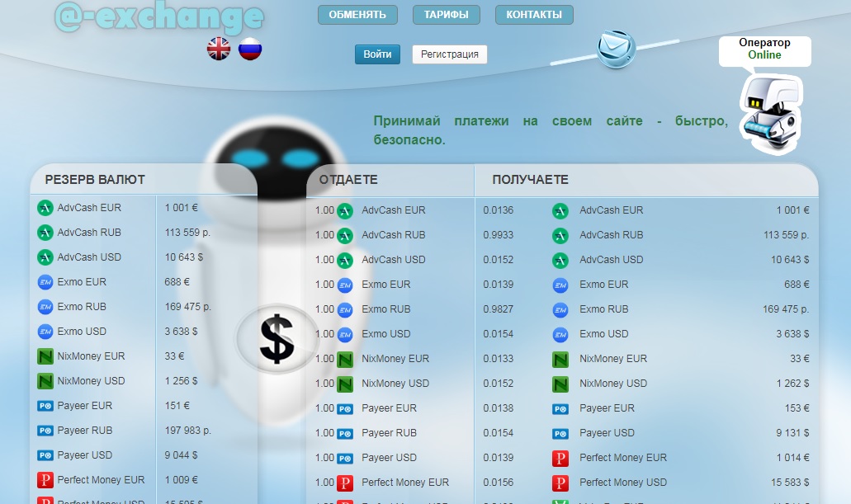851x504 pixels.
Task: Click NixMoney USD icon in Отдаете column
Action: [345, 384]
